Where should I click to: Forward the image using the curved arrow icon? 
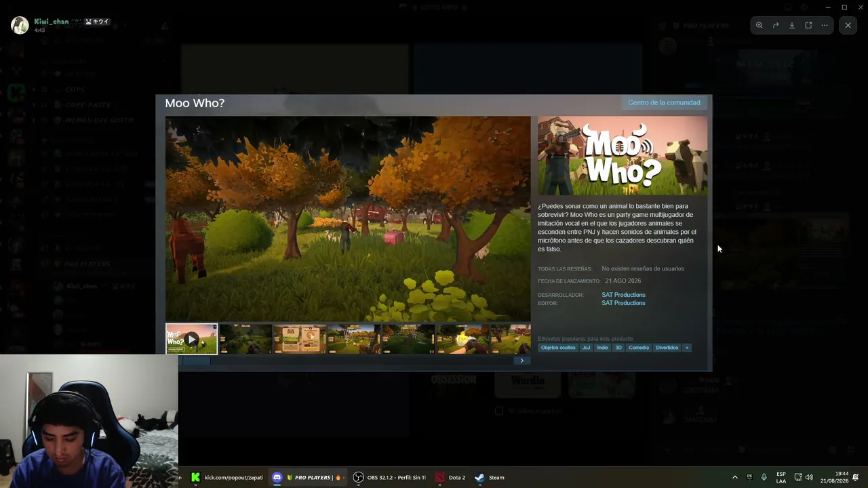[x=776, y=25]
